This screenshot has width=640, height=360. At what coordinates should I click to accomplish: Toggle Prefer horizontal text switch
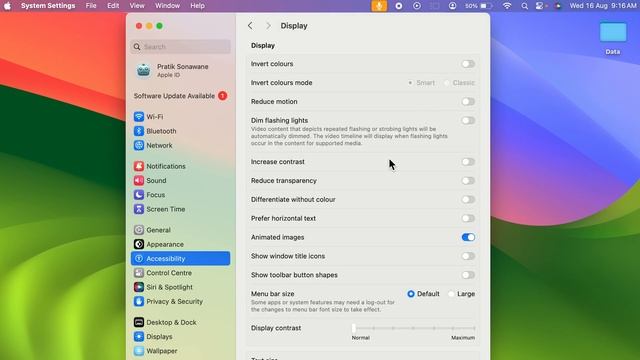pos(468,218)
